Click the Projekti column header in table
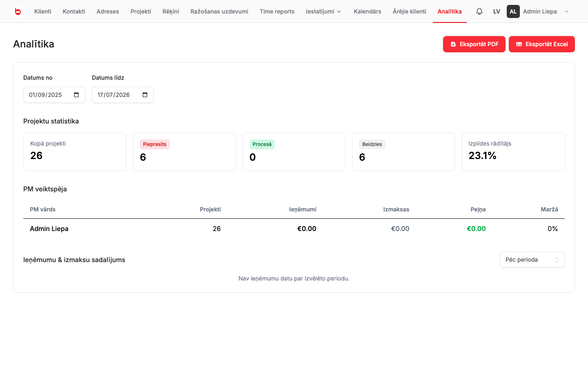 (210, 209)
